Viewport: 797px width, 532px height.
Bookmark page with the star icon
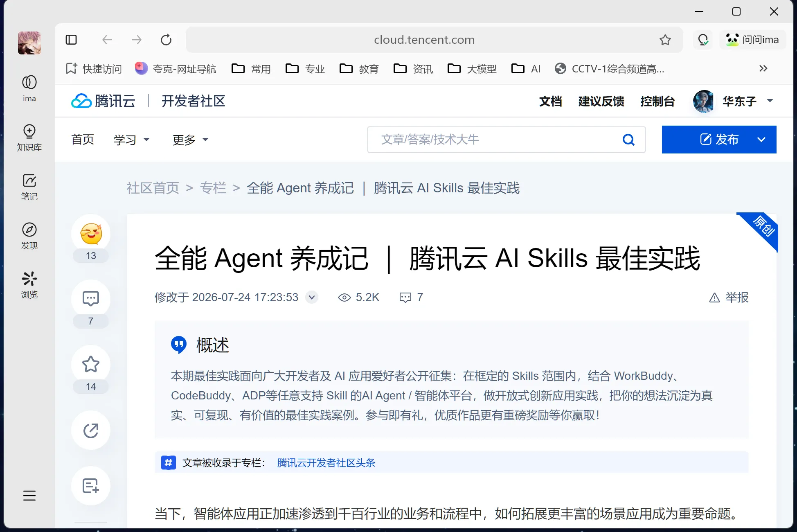pyautogui.click(x=665, y=40)
